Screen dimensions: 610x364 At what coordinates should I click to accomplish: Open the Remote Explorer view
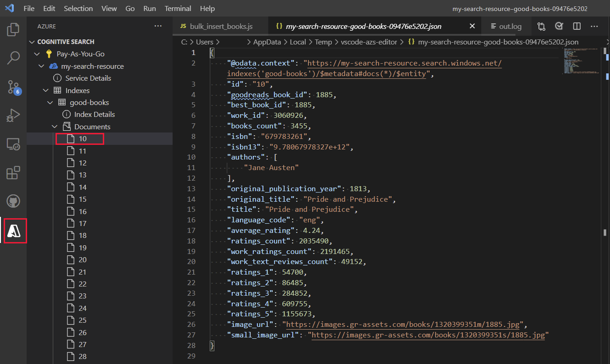click(x=13, y=144)
